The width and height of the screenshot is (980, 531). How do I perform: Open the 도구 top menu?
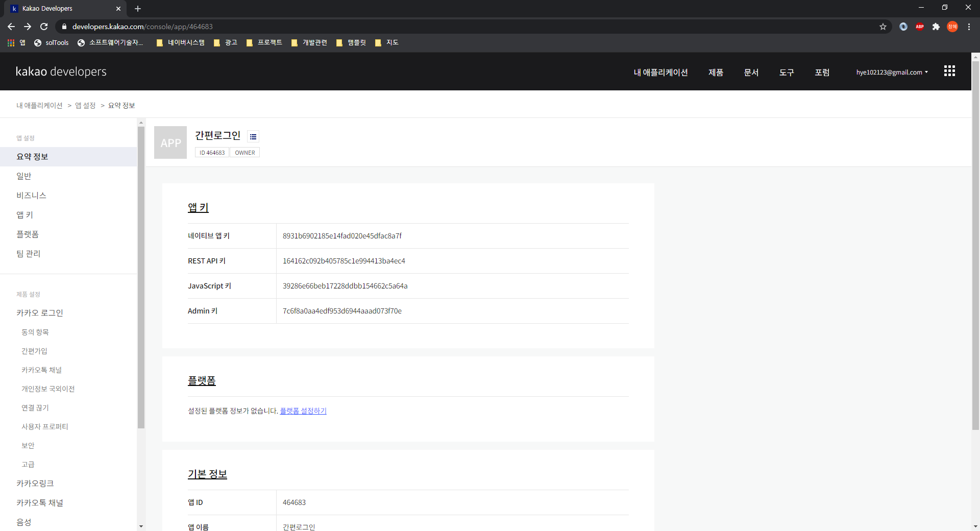click(787, 73)
